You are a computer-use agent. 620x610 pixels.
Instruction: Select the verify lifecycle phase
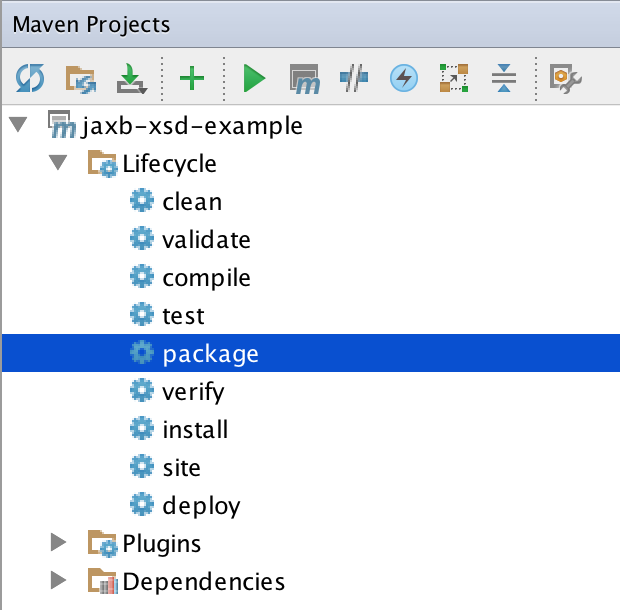click(311, 391)
